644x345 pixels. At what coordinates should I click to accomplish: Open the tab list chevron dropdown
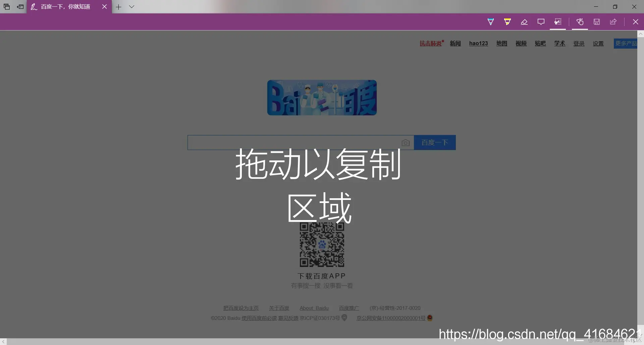click(131, 7)
